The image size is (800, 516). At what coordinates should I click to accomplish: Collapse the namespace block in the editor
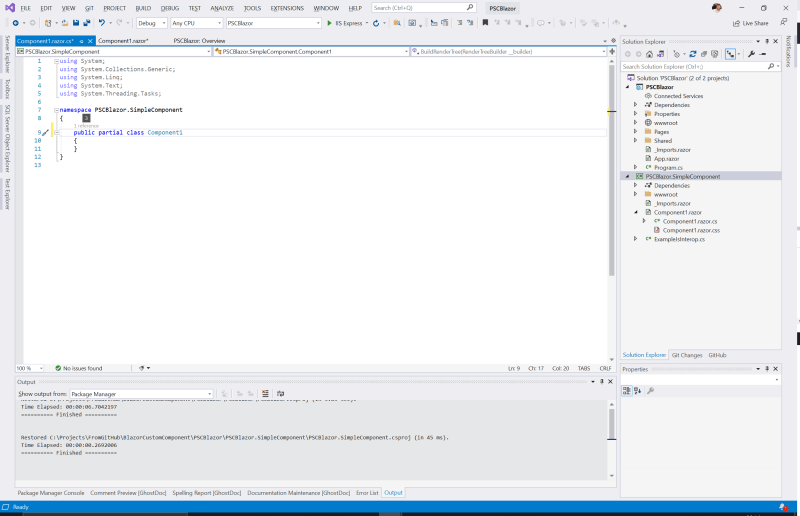tap(57, 110)
